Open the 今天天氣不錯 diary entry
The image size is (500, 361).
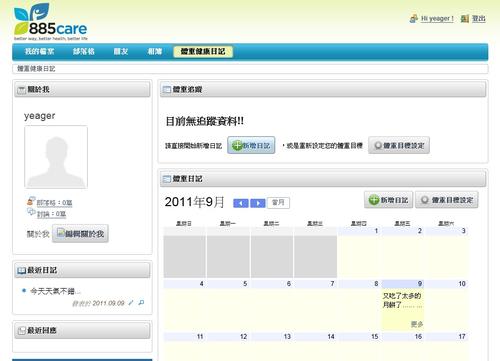[x=55, y=291]
